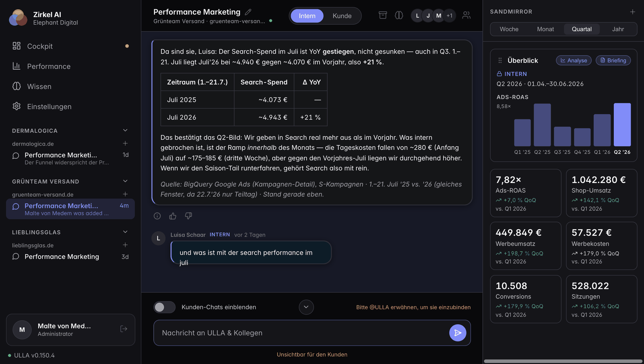644x364 pixels.
Task: Switch to Kunde mode
Action: pyautogui.click(x=342, y=16)
